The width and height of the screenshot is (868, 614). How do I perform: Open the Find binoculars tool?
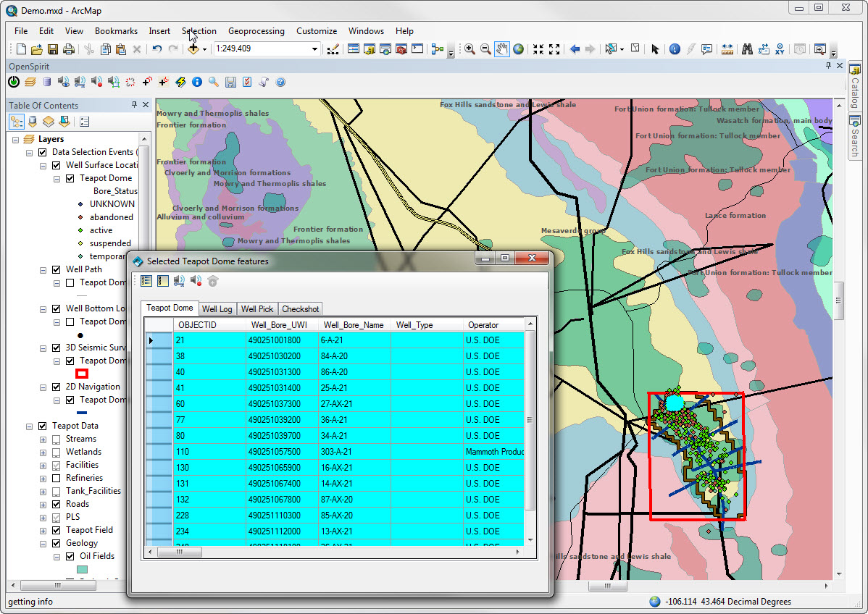point(747,49)
